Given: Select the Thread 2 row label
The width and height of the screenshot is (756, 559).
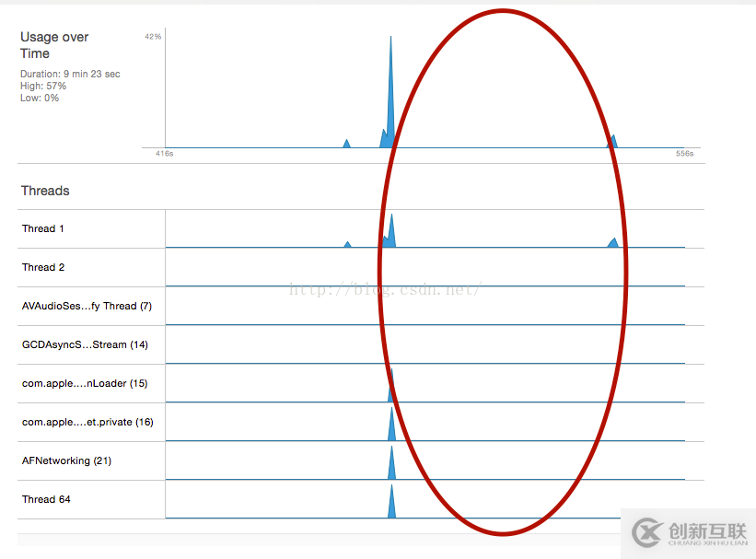Looking at the screenshot, I should [x=43, y=267].
